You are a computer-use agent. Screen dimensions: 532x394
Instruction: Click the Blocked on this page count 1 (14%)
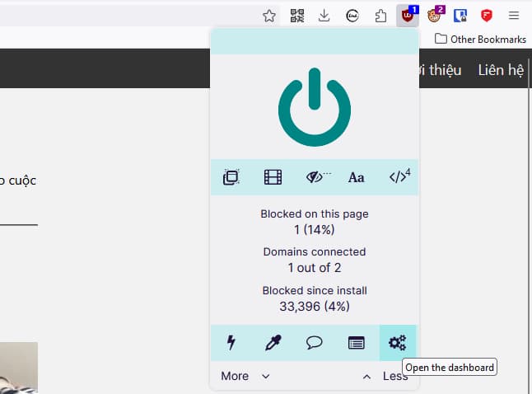coord(315,230)
